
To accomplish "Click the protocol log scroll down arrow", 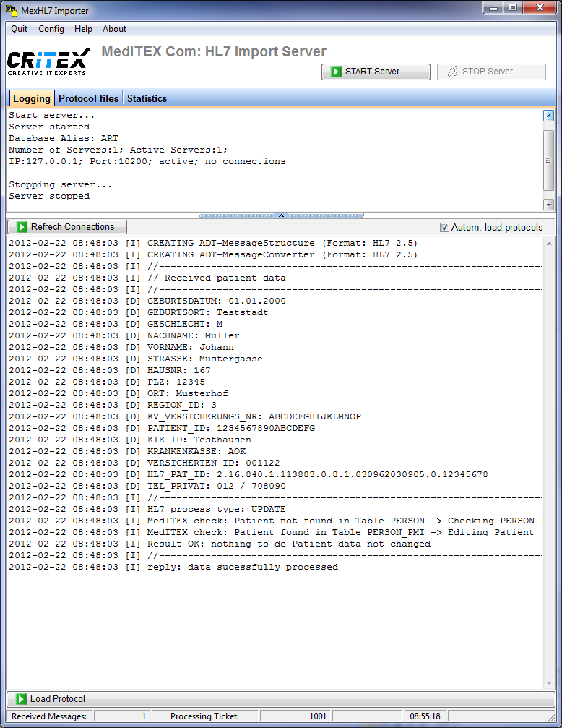I will [549, 683].
